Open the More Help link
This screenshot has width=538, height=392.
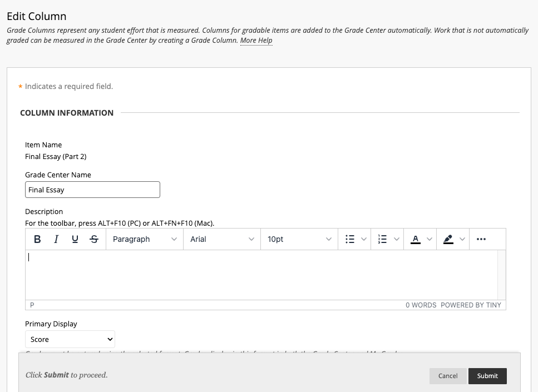tap(256, 41)
